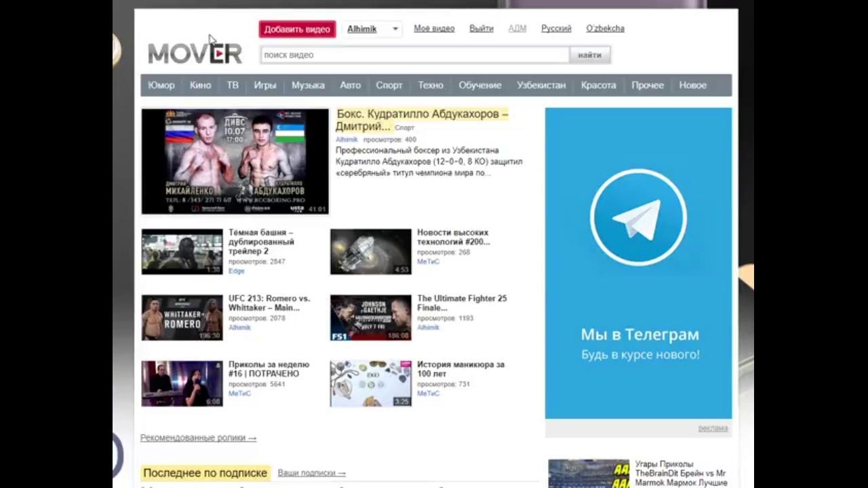Click the Последнее по подписке heading

click(205, 473)
